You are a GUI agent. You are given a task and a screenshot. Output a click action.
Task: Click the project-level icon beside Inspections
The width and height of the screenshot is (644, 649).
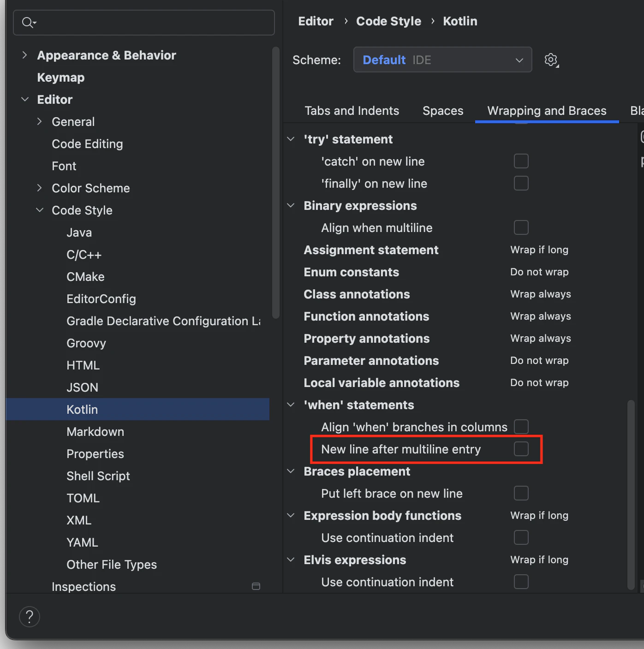point(256,586)
